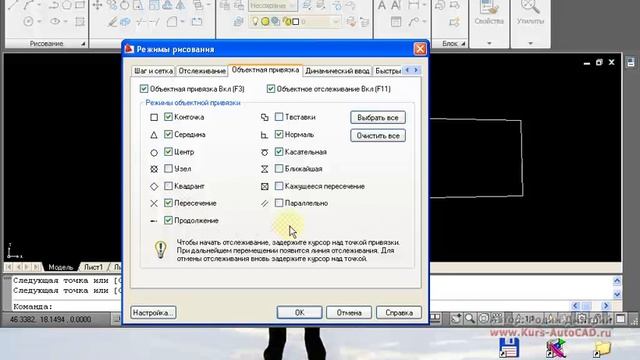Select the Trim tool in modify panel
640x360 pixels.
pos(141,22)
